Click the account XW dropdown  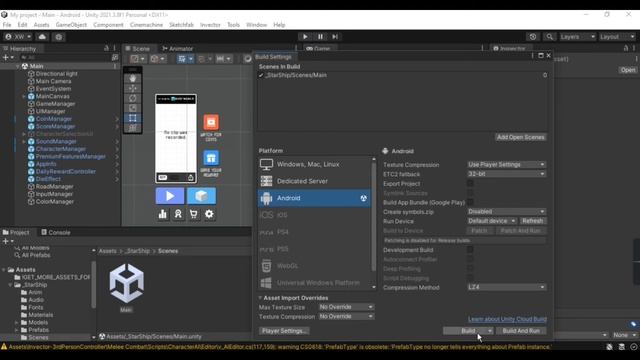click(18, 37)
